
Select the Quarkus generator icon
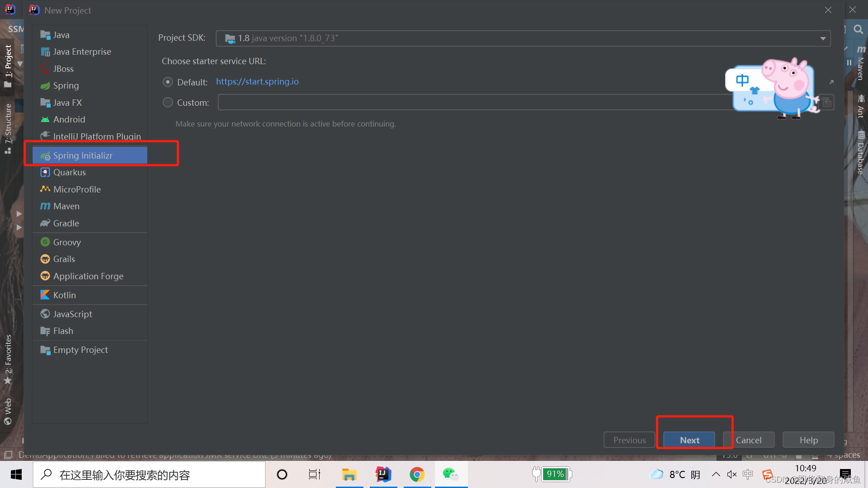45,173
